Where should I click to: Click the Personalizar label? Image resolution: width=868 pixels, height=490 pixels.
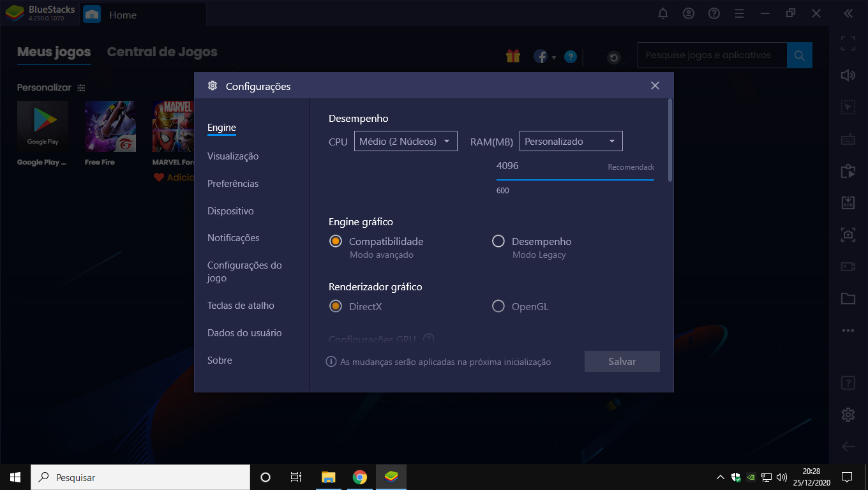(x=44, y=87)
